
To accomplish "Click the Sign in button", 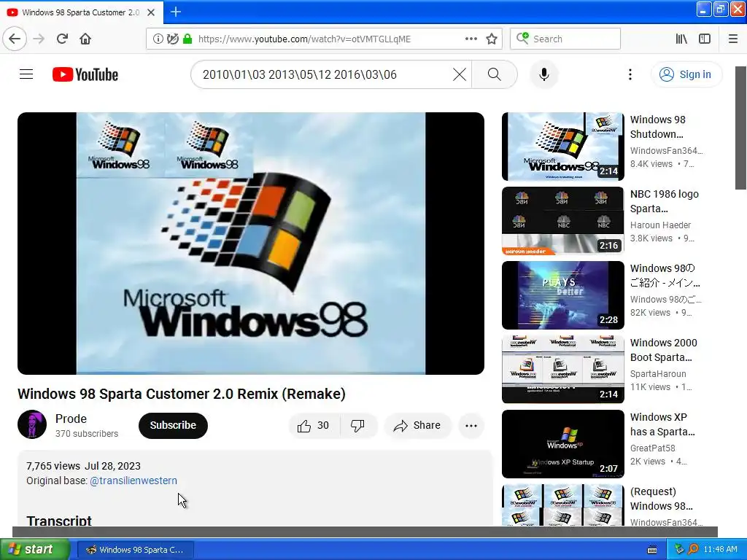I will 686,74.
